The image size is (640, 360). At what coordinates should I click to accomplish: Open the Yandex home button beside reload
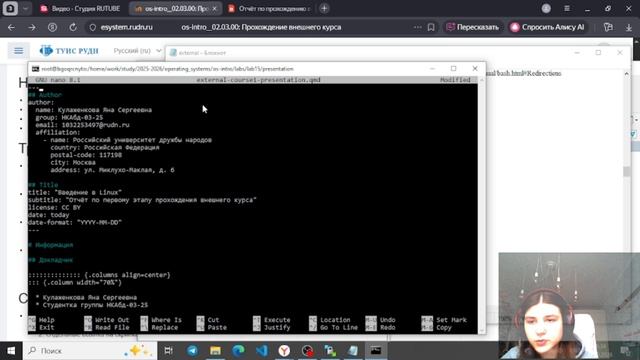(x=52, y=27)
